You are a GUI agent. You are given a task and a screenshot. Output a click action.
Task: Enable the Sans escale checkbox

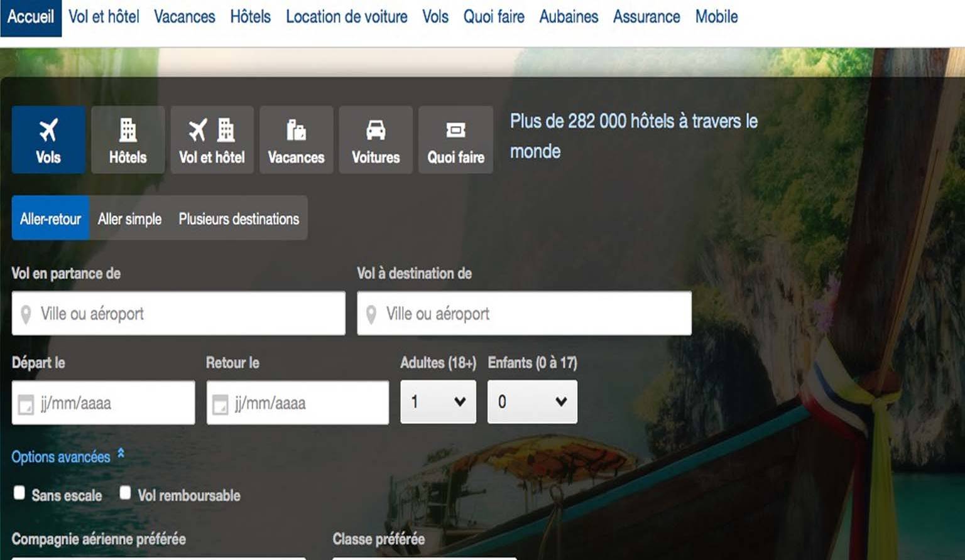click(x=19, y=493)
